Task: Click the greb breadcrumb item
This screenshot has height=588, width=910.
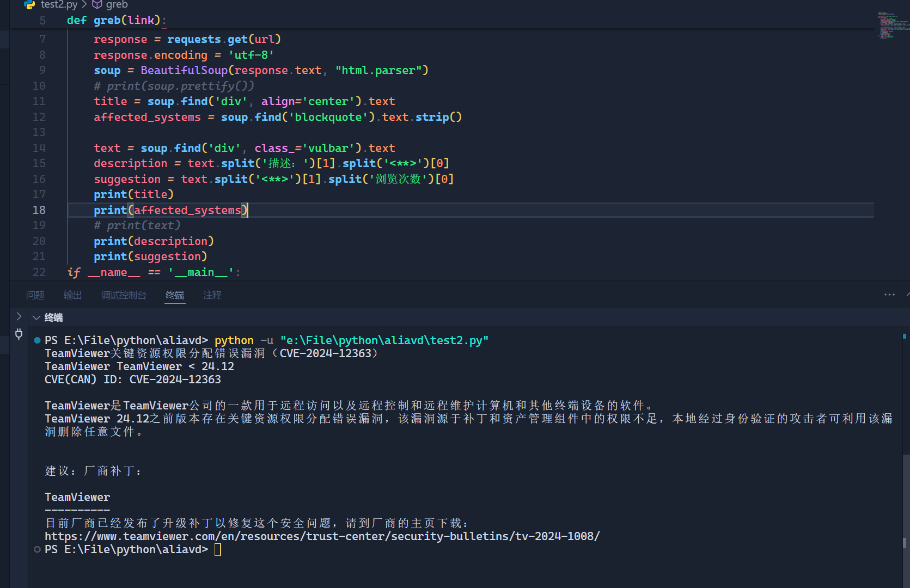Action: 117,4
